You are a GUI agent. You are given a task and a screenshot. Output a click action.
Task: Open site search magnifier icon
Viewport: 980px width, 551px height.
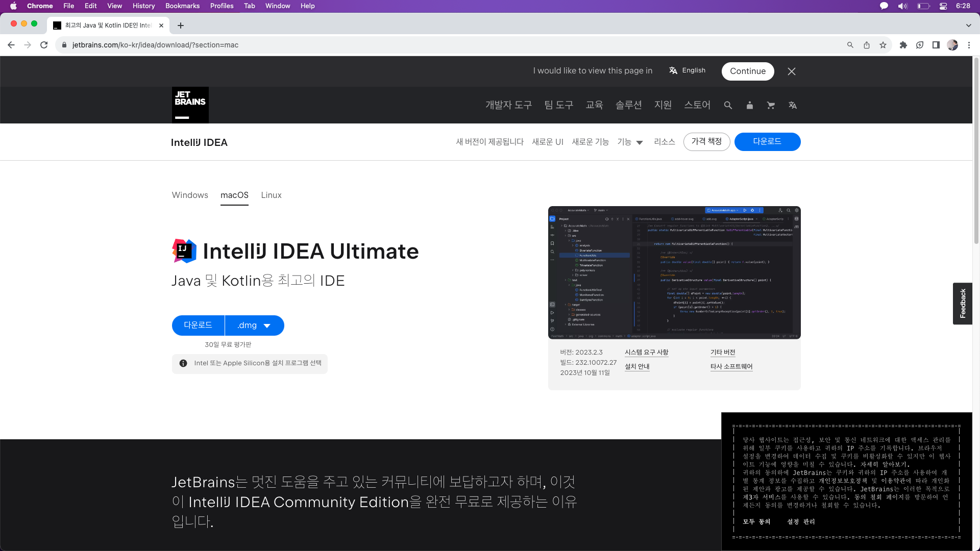click(x=728, y=105)
